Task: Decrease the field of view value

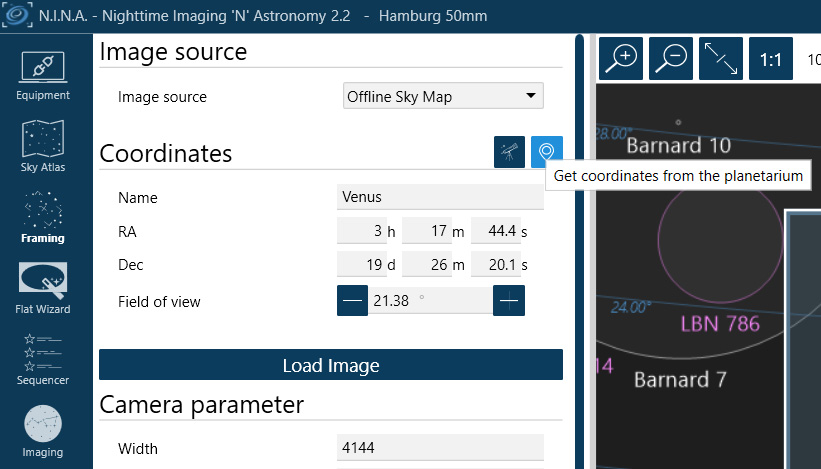Action: pos(353,301)
